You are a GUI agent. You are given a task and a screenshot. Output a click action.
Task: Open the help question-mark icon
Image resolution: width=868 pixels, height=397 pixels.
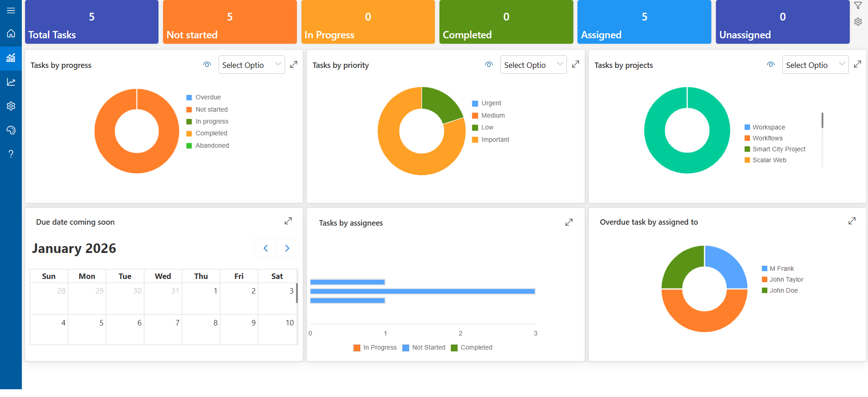coord(11,154)
